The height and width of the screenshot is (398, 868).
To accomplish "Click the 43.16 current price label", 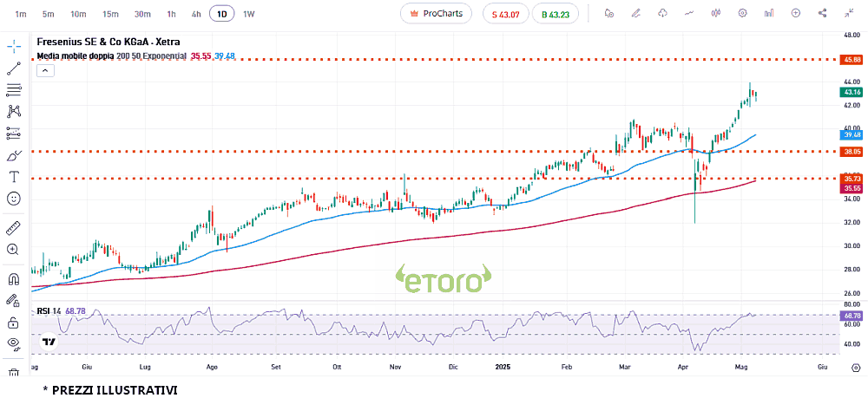I will coord(852,92).
